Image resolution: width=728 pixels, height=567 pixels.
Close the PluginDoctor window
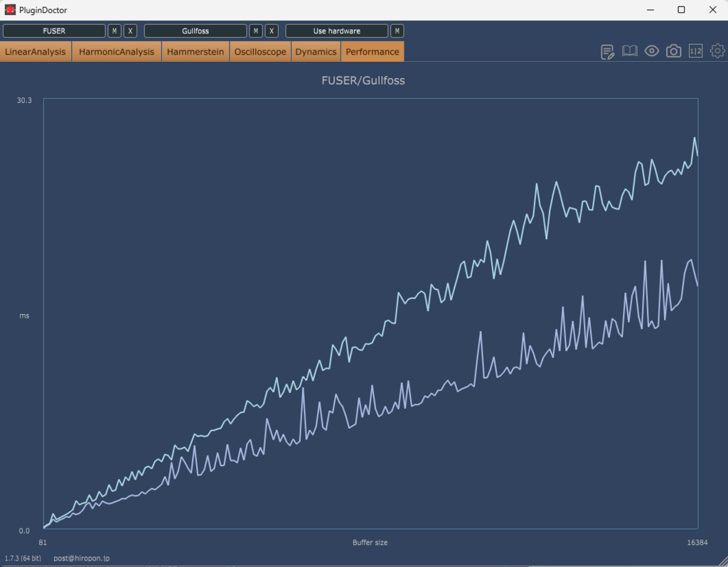click(712, 10)
